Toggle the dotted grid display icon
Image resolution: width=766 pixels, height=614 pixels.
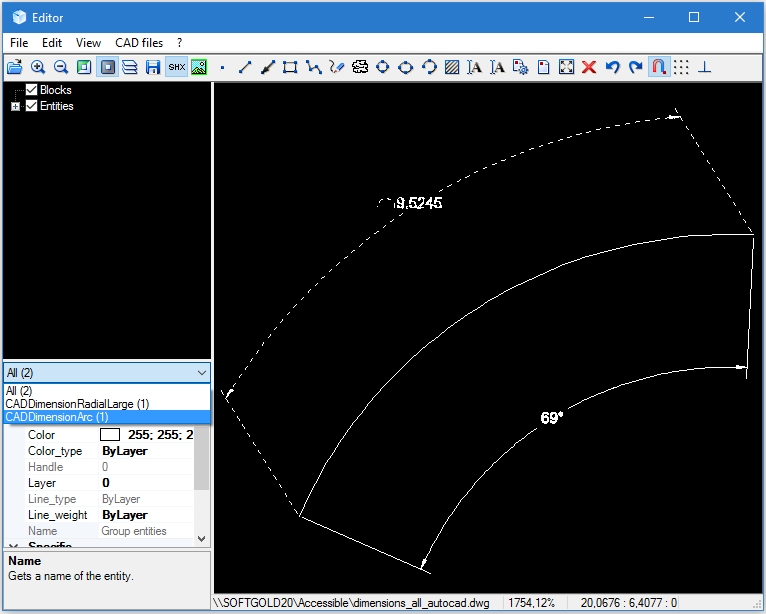point(681,67)
